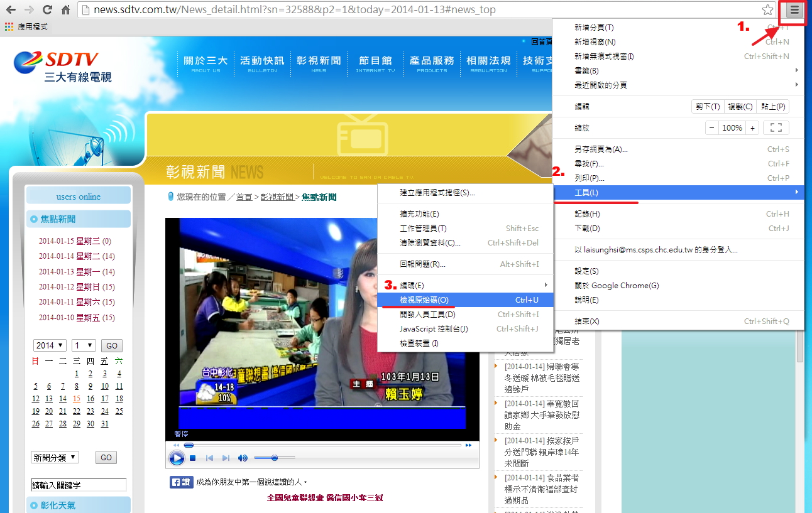Open 產品服務 navigation tab
The width and height of the screenshot is (812, 513).
pos(432,64)
